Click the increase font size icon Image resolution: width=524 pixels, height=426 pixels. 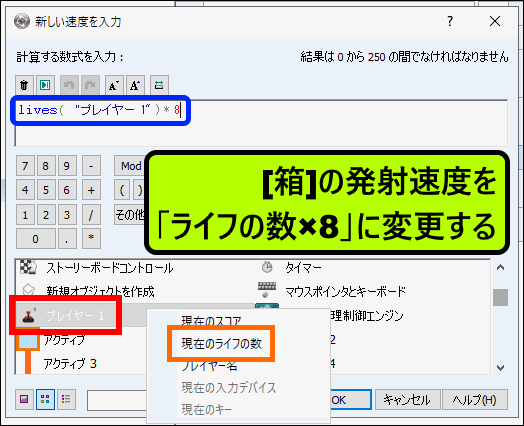click(x=135, y=85)
